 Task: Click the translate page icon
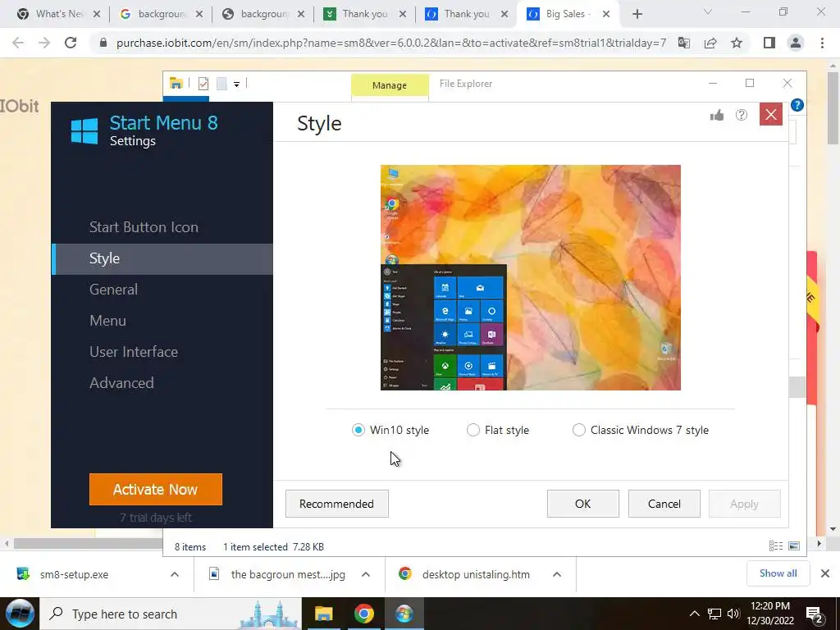pyautogui.click(x=684, y=43)
